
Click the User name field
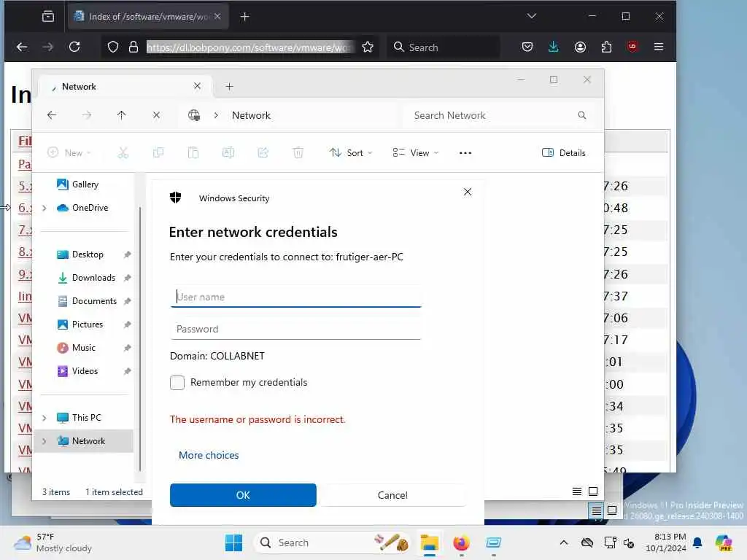click(x=296, y=297)
